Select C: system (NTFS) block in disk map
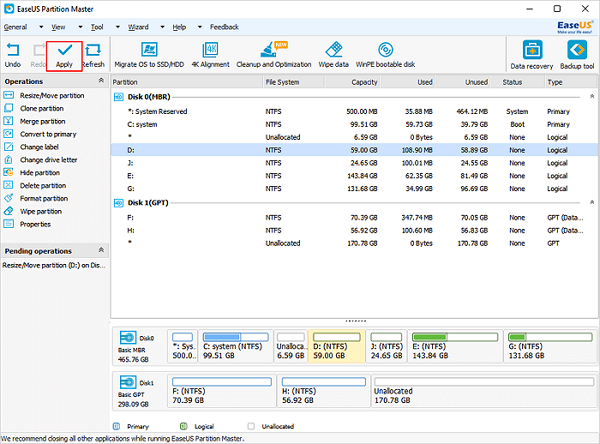Viewport: 600px width, 444px height. [x=236, y=347]
